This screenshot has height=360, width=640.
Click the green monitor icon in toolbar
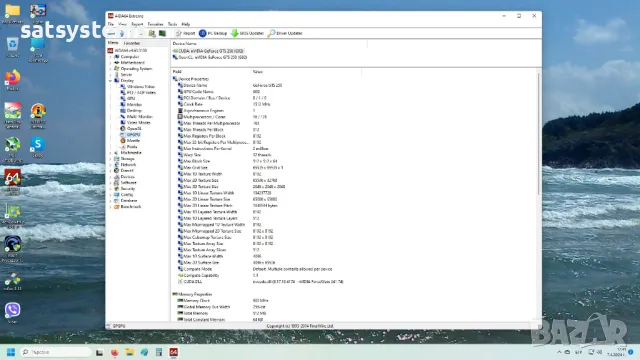(x=162, y=33)
